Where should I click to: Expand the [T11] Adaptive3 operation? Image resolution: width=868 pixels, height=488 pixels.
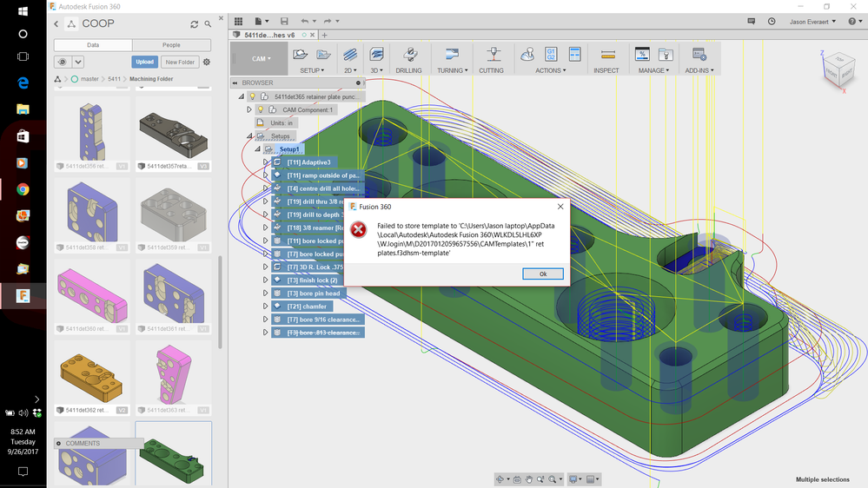point(265,162)
